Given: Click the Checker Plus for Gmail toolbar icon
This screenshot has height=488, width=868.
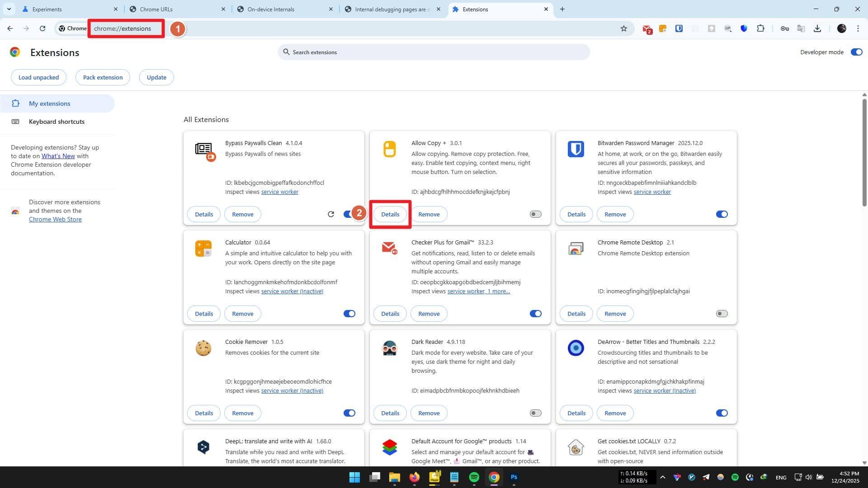Looking at the screenshot, I should point(647,28).
